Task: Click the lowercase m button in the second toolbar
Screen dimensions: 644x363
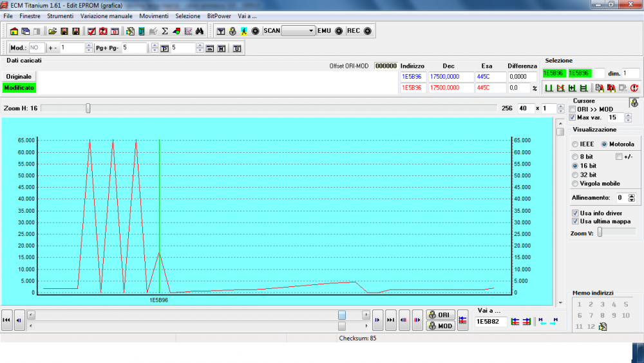Action: (210, 48)
